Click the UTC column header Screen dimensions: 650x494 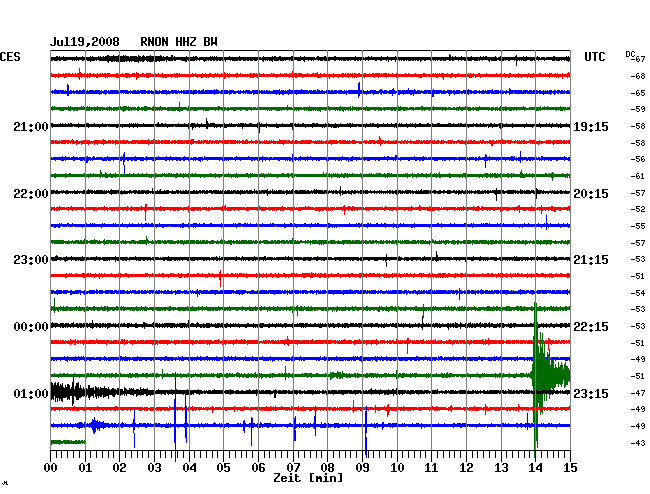coord(594,57)
